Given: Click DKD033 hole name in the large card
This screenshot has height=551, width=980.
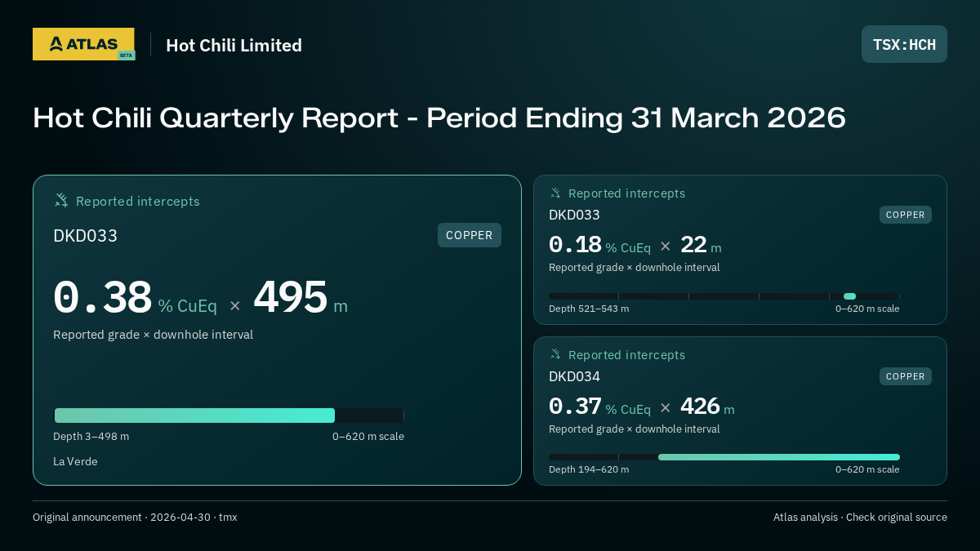Looking at the screenshot, I should [x=85, y=236].
